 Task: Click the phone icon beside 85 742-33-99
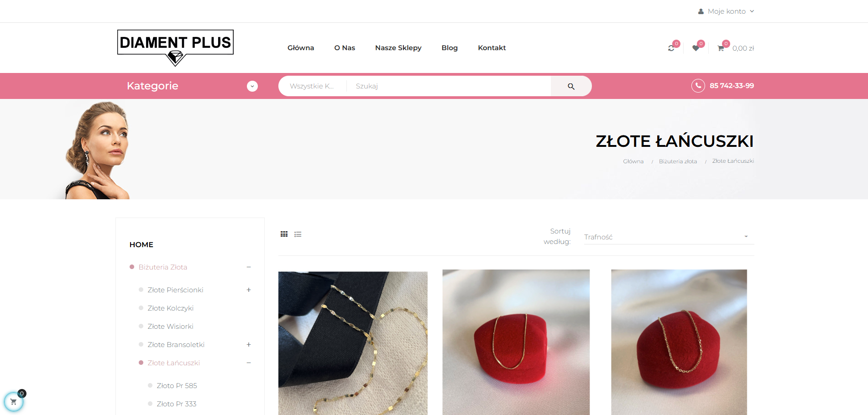click(698, 86)
